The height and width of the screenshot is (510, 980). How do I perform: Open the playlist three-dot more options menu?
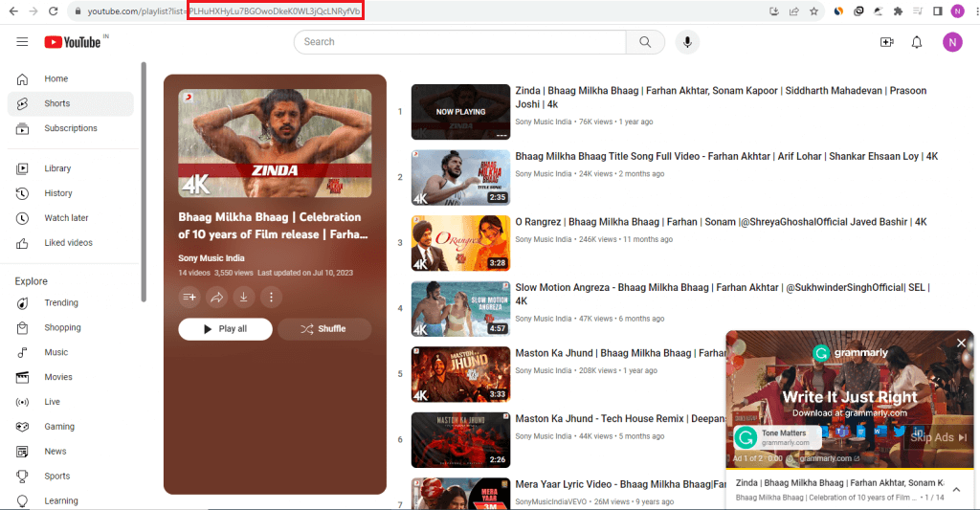[x=271, y=297]
